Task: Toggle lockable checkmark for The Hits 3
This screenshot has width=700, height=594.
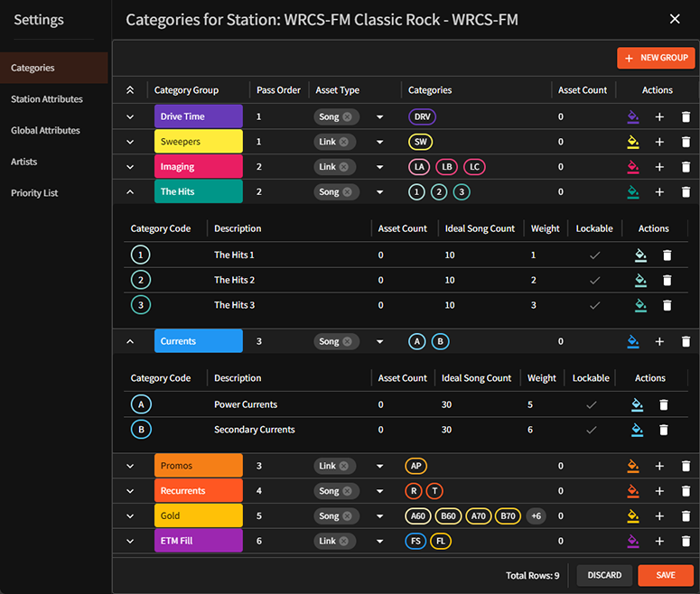Action: point(594,305)
